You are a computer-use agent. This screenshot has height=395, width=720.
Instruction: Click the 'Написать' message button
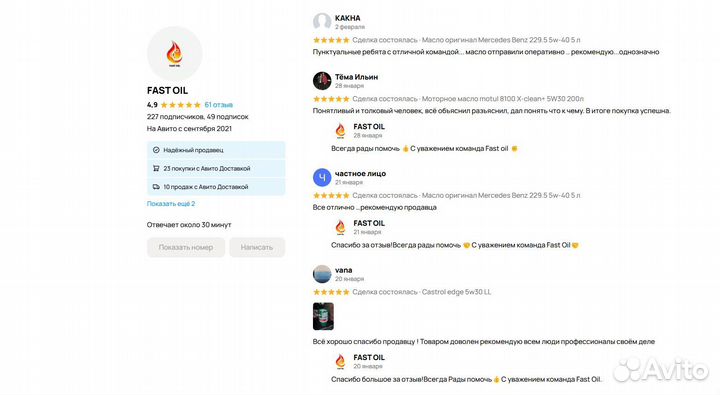tap(257, 247)
